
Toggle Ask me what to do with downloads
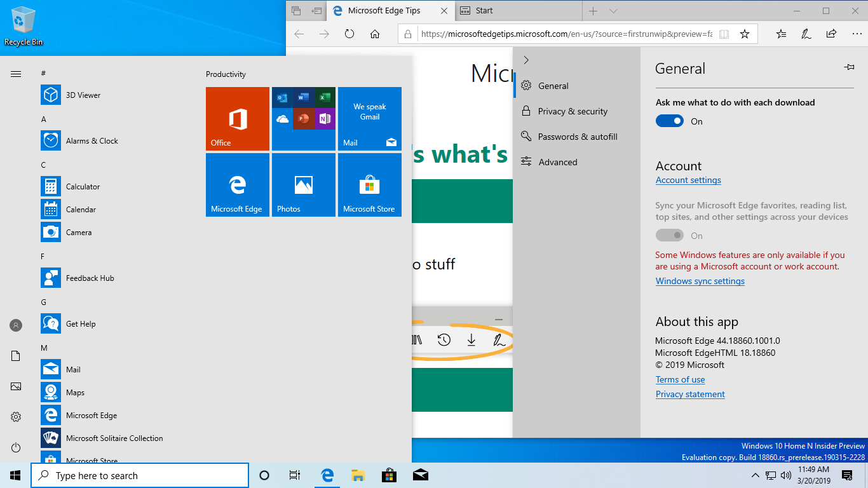pos(670,121)
